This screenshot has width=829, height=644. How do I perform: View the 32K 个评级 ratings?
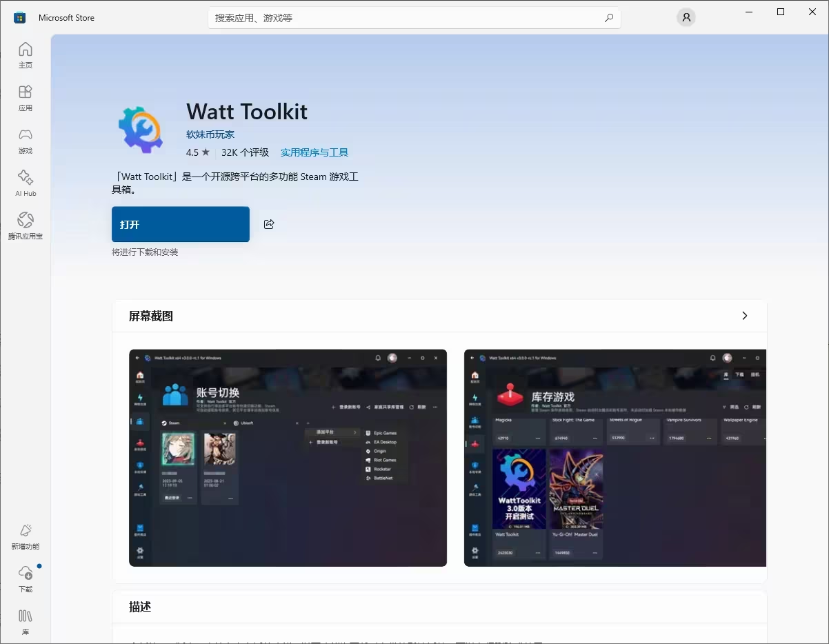click(x=245, y=152)
